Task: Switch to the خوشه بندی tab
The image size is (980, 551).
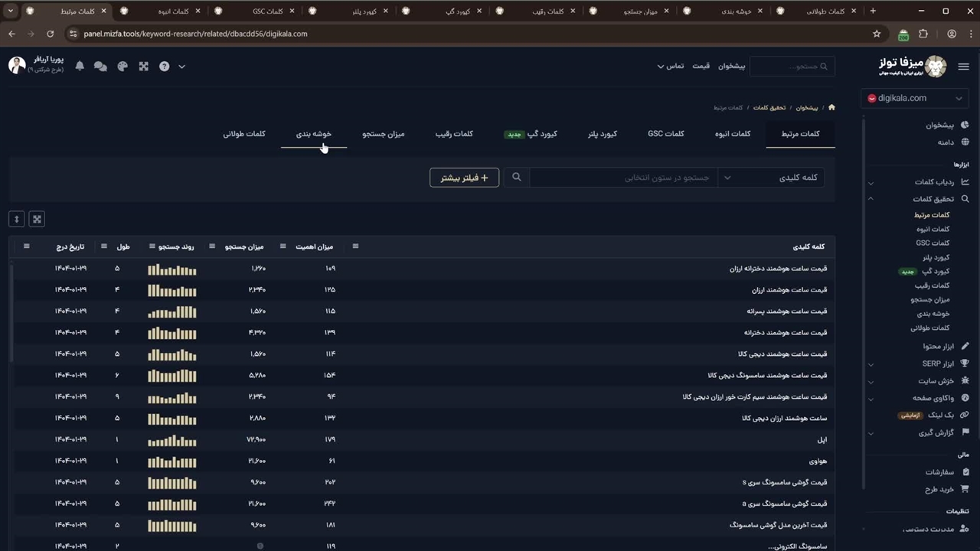Action: 314,134
